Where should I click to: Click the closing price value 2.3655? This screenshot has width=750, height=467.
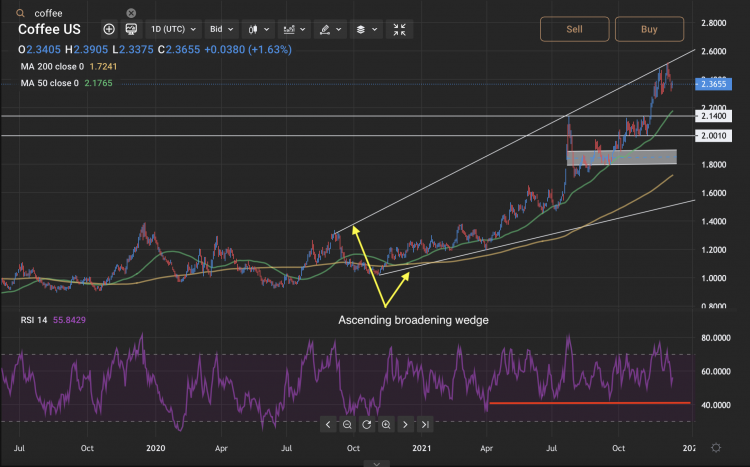(183, 50)
